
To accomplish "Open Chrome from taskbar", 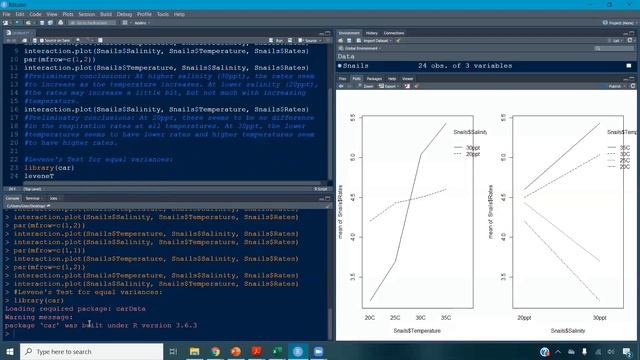I will [216, 351].
